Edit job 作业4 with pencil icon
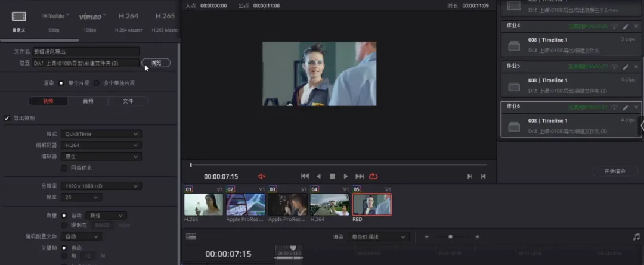The image size is (644, 265). (626, 26)
